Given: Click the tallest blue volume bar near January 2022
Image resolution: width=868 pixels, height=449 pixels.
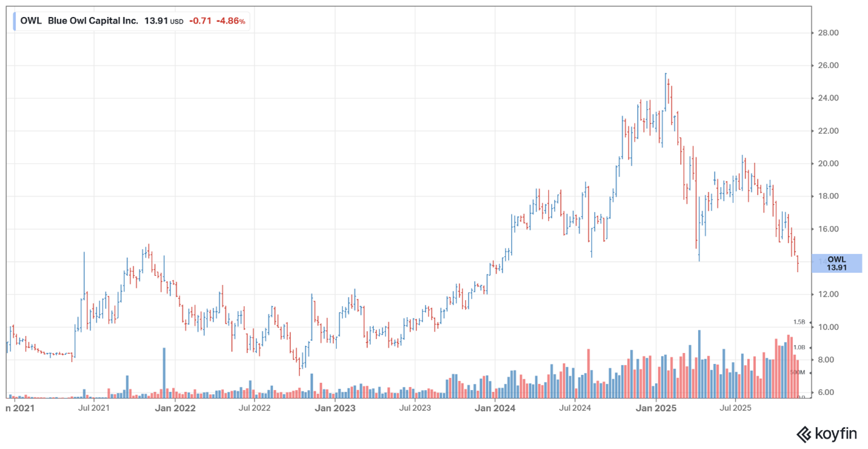Looking at the screenshot, I should [164, 372].
